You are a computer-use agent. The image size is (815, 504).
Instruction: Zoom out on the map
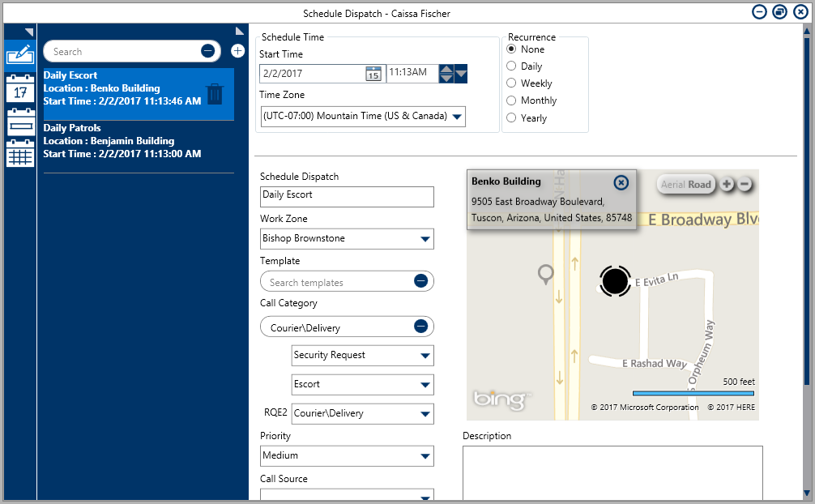click(x=745, y=184)
